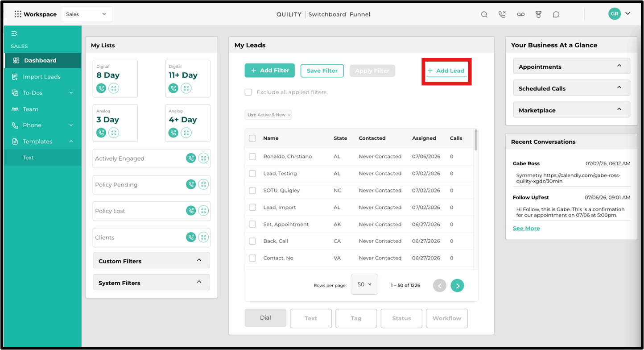
Task: Click the Tag button below leads table
Action: coord(356,318)
